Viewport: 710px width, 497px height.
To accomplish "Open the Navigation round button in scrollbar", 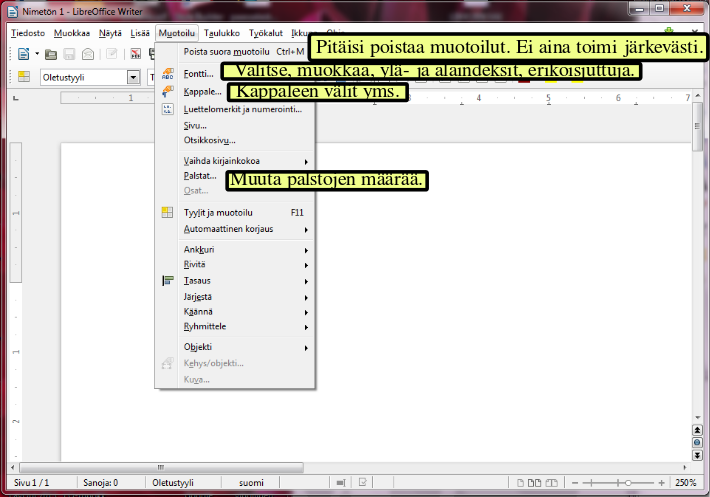I will 697,443.
